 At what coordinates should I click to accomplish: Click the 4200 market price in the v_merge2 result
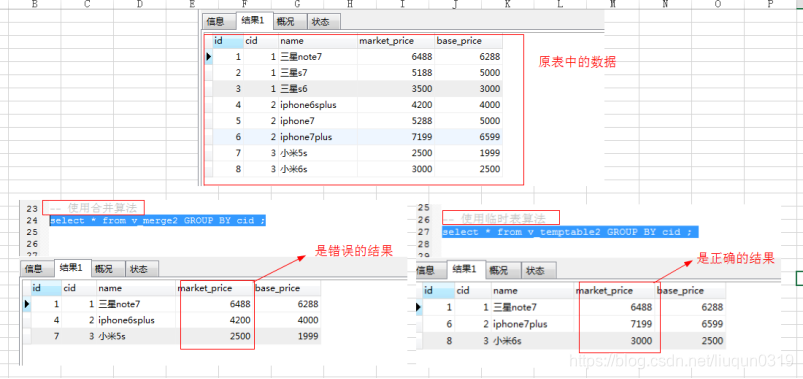point(216,320)
